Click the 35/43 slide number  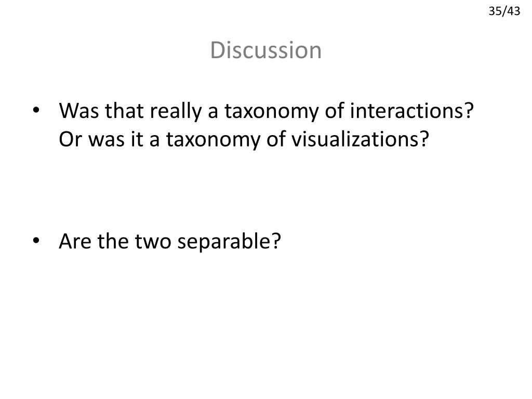[504, 11]
